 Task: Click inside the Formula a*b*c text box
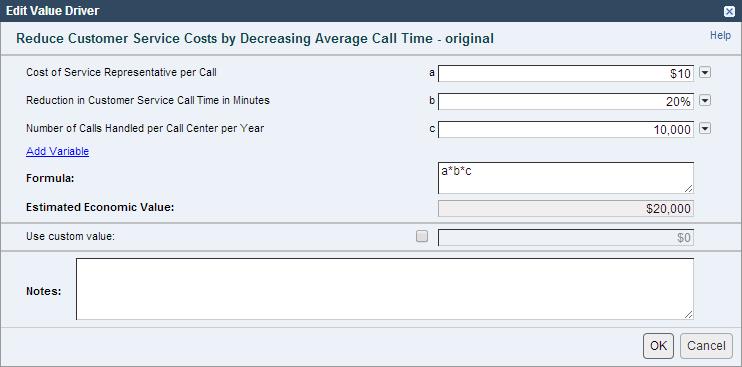click(x=566, y=178)
